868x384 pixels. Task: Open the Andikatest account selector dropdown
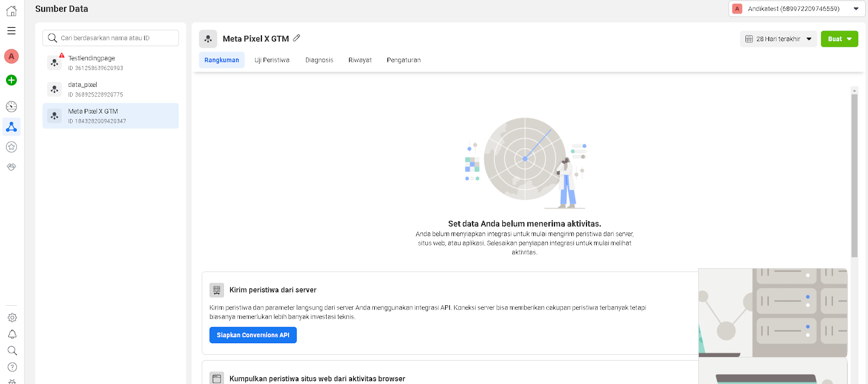point(796,9)
